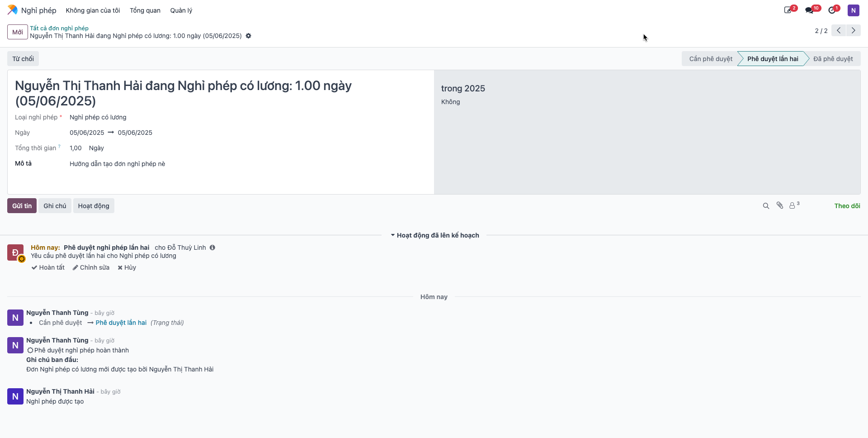Viewport: 868px width, 438px height.
Task: Click the Mới button
Action: point(18,32)
